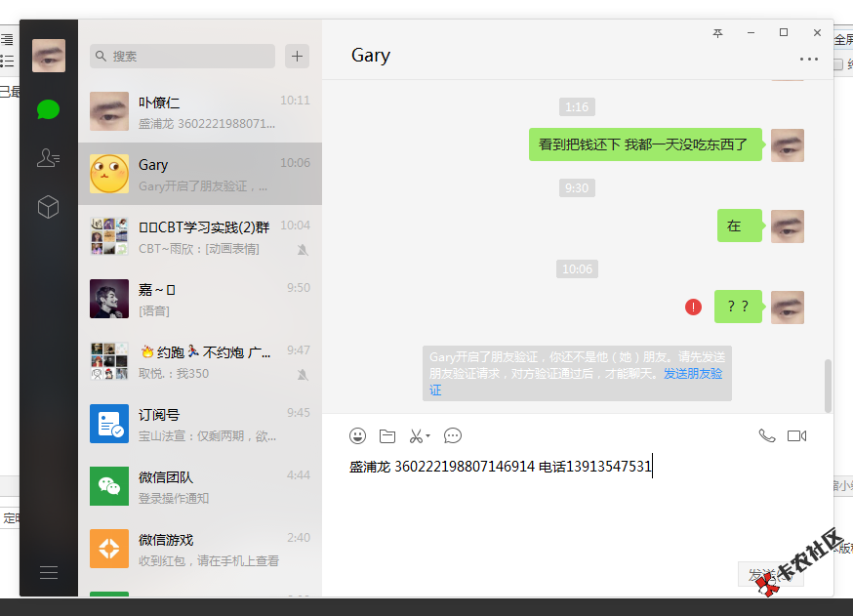Viewport: 853px width, 616px height.
Task: Open the emoji picker
Action: [x=357, y=435]
